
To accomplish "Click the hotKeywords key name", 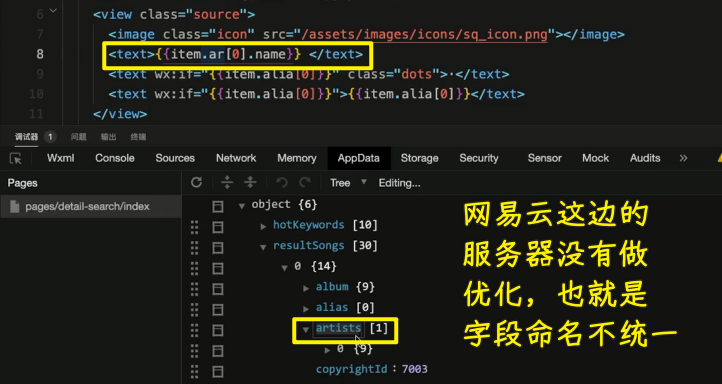I will pyautogui.click(x=309, y=225).
